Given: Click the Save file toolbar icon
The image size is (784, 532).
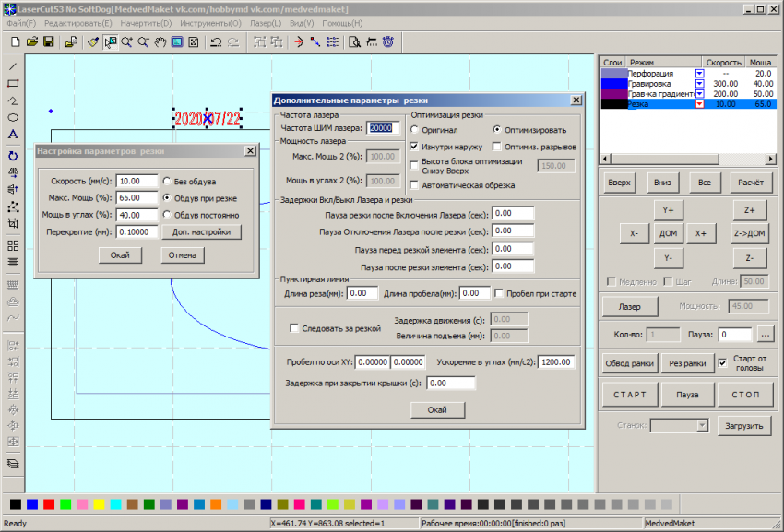Looking at the screenshot, I should 48,41.
